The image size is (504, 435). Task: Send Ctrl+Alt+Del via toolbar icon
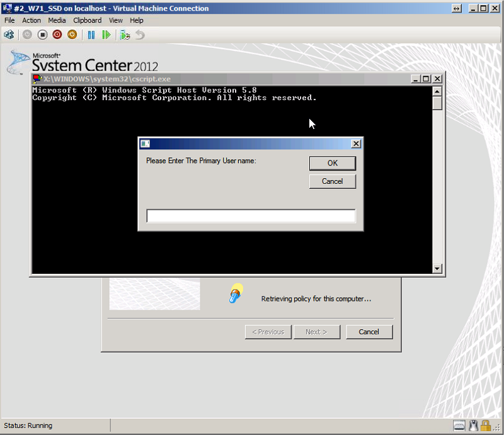pos(9,35)
